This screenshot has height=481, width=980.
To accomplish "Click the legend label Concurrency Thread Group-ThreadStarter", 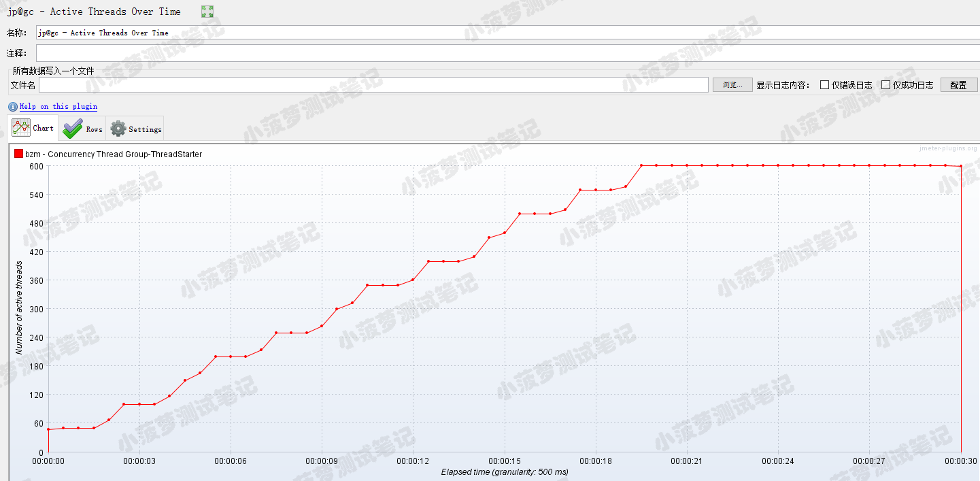I will click(x=121, y=154).
